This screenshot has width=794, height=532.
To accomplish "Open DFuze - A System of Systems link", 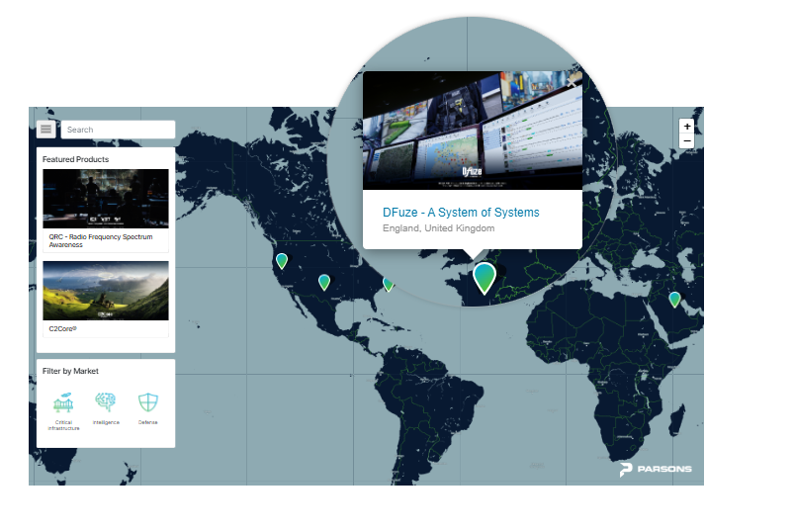I will [x=461, y=212].
